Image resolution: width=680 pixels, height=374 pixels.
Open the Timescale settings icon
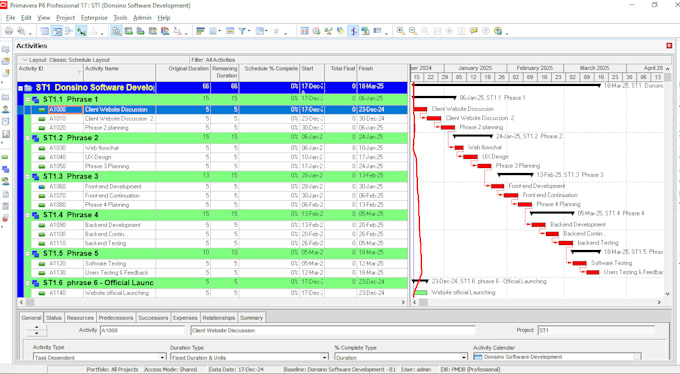[x=230, y=31]
